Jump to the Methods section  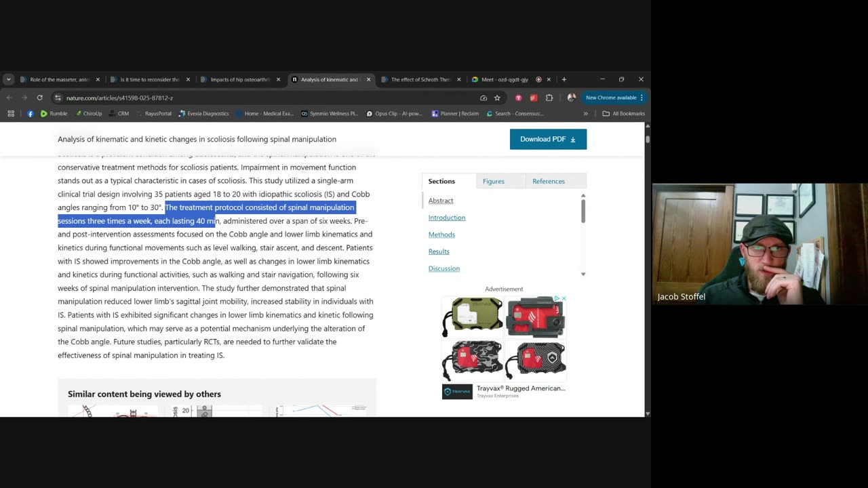(x=441, y=235)
